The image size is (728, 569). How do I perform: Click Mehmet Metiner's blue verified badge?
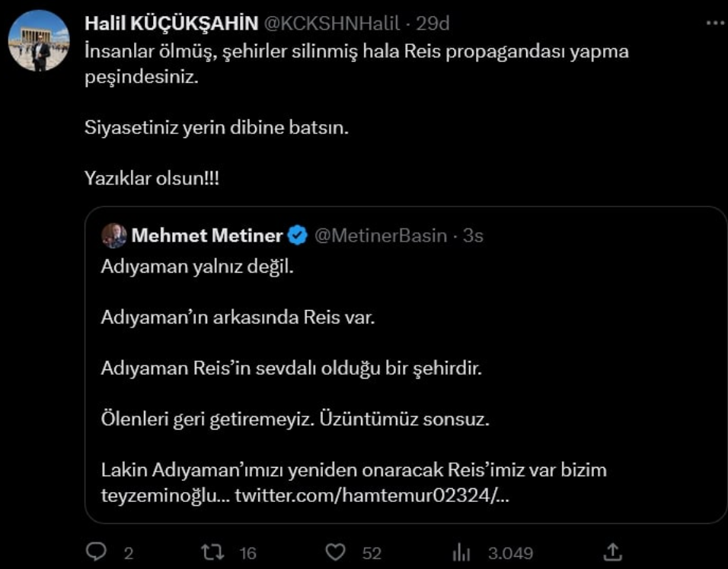tap(297, 235)
